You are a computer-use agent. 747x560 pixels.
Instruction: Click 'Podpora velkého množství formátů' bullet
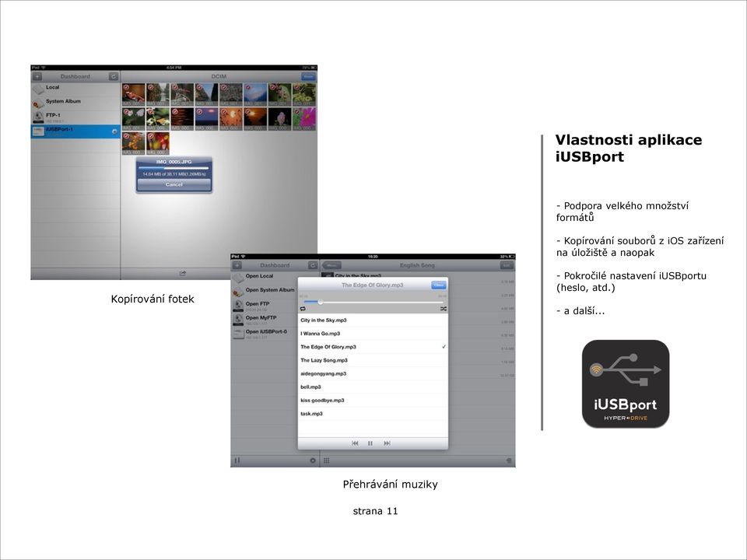click(x=622, y=212)
